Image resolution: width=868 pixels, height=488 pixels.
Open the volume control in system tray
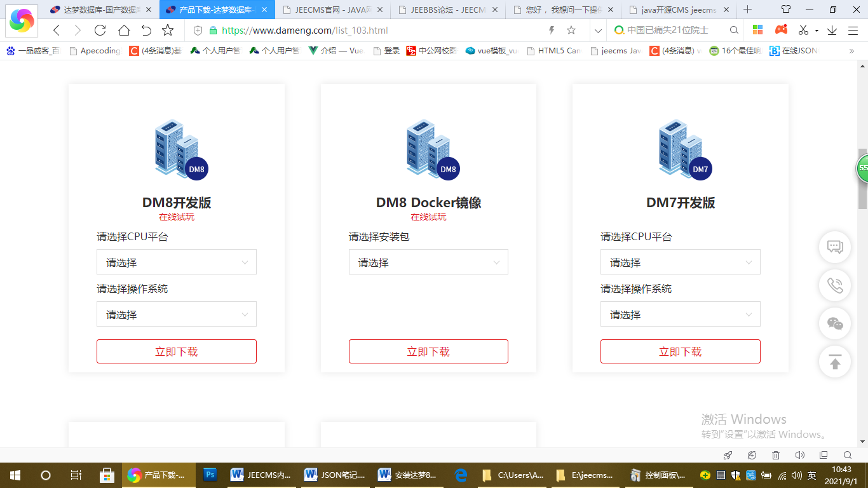point(797,475)
